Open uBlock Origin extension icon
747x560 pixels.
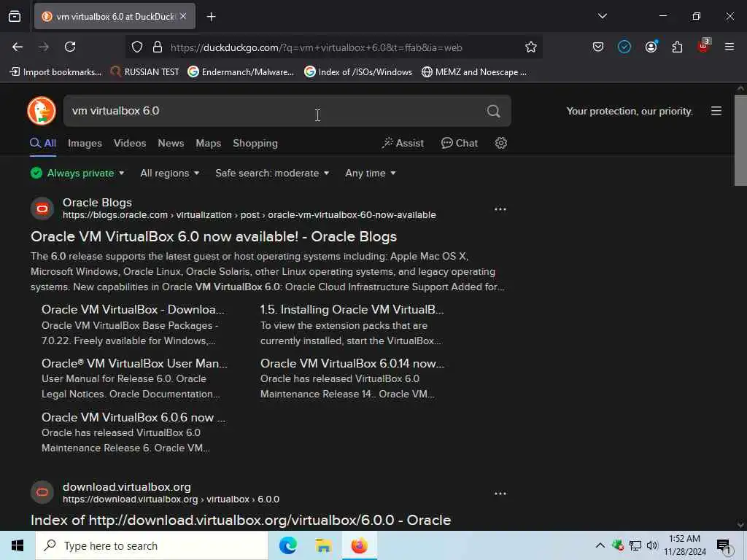(704, 46)
